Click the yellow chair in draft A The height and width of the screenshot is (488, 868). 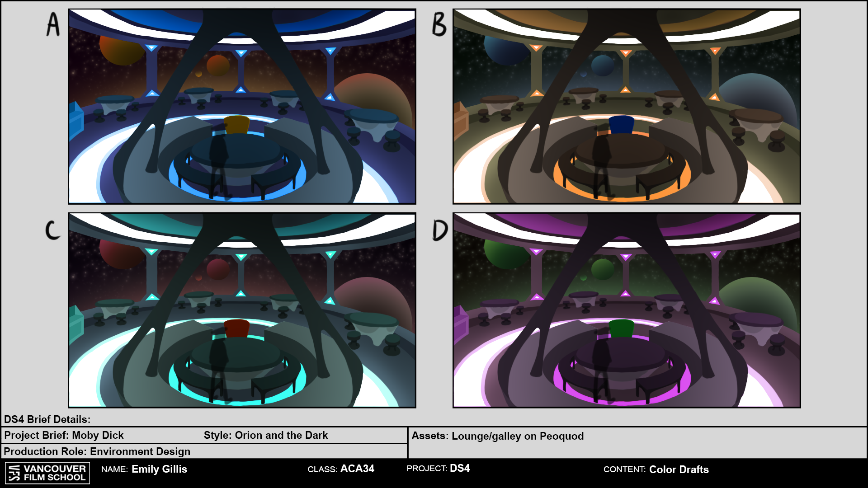point(237,124)
